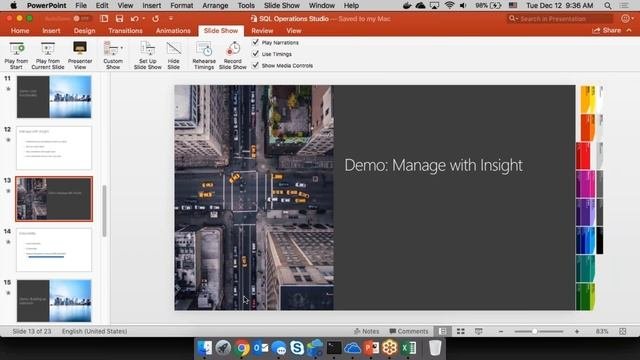Screen dimensions: 640x360
Task: Click the Save icon in title bar
Action: [119, 19]
